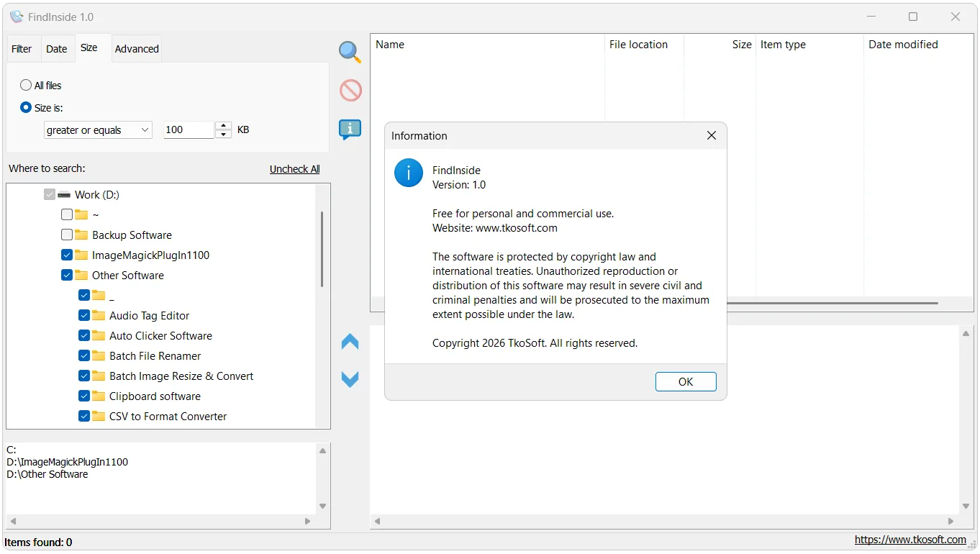The image size is (980, 554).
Task: Click the Uncheck All link
Action: pos(295,169)
